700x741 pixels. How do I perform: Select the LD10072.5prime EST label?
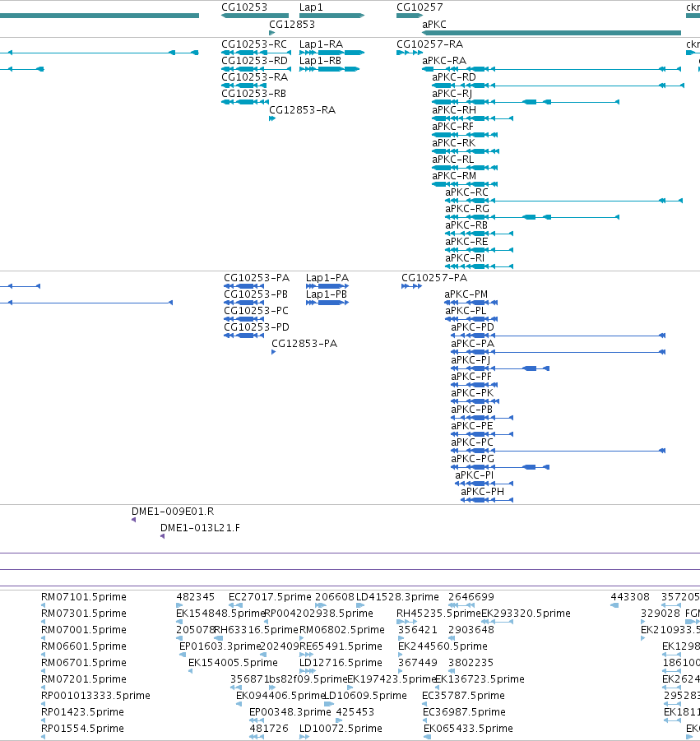tap(341, 728)
